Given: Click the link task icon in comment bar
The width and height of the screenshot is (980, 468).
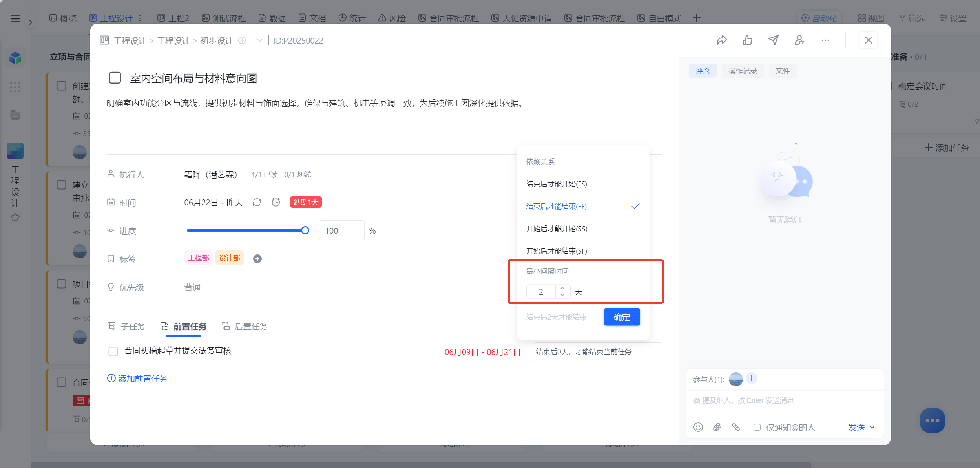Looking at the screenshot, I should click(736, 427).
